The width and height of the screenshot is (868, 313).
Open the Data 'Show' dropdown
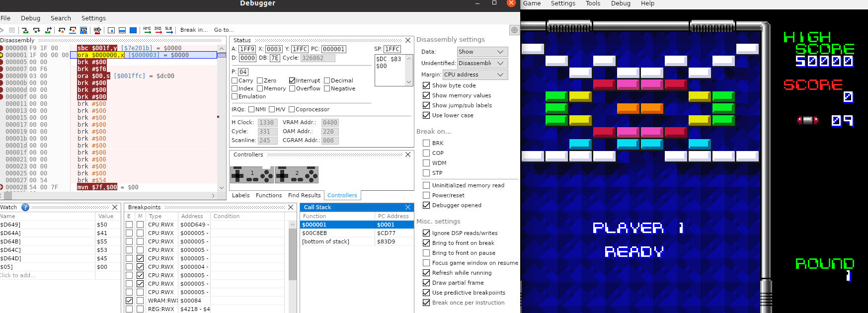click(x=482, y=52)
